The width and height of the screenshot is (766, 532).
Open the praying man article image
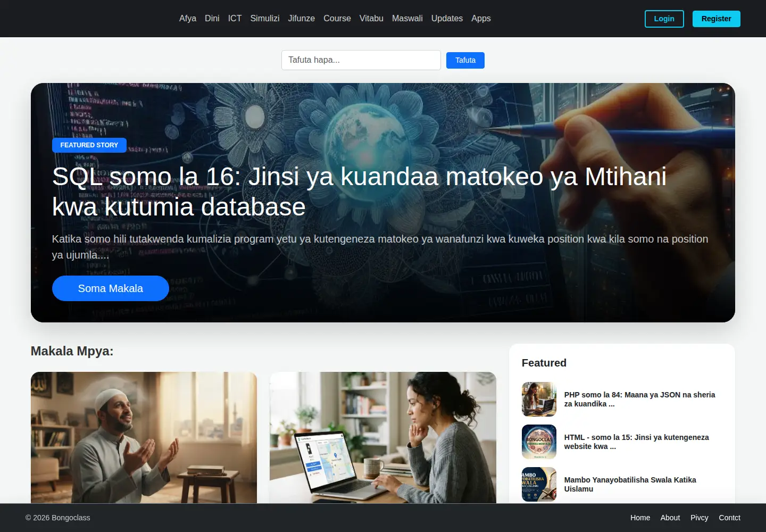tap(144, 437)
